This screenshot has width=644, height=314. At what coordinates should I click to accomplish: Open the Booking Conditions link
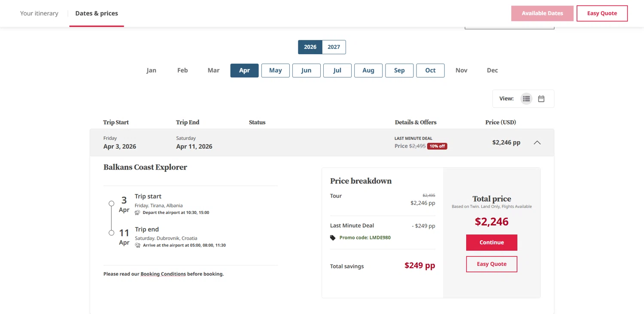[163, 274]
